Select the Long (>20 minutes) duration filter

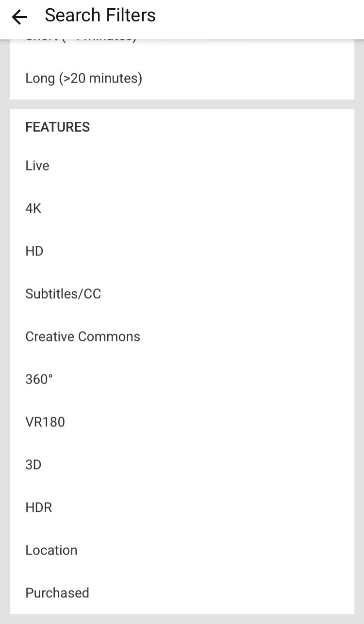click(x=182, y=78)
